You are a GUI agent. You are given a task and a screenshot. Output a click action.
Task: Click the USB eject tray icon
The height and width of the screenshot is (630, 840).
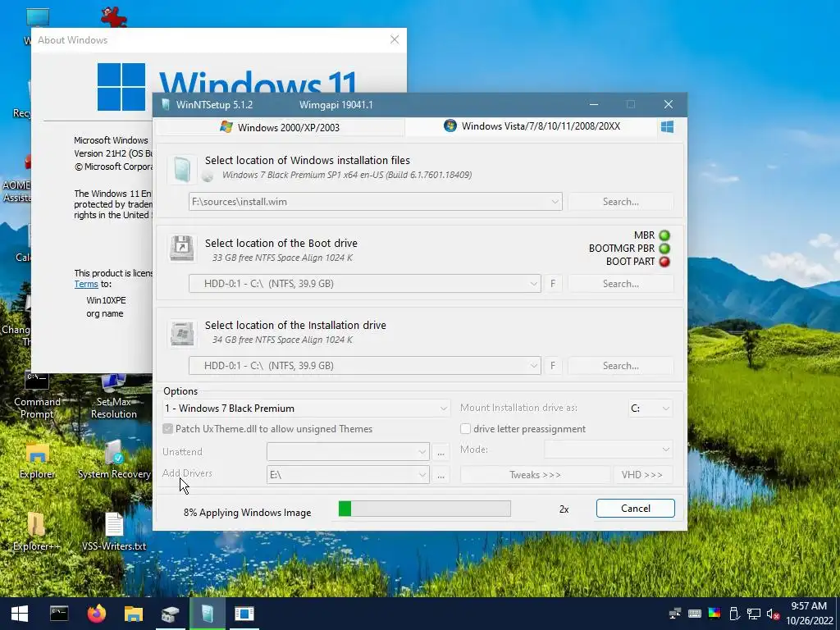[x=734, y=614]
